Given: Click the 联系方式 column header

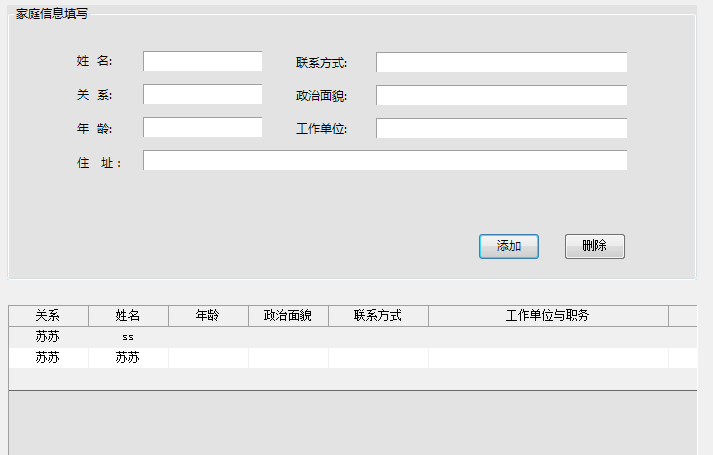Looking at the screenshot, I should click(x=378, y=315).
